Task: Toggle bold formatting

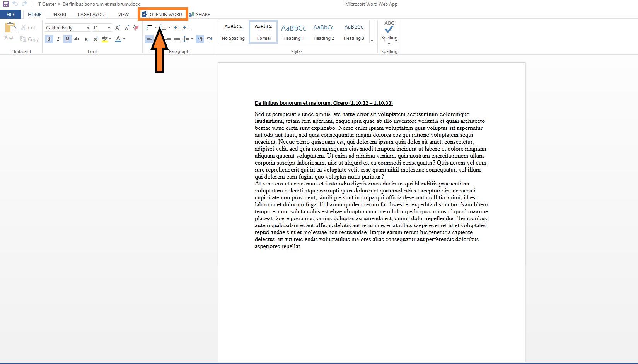Action: pyautogui.click(x=49, y=39)
